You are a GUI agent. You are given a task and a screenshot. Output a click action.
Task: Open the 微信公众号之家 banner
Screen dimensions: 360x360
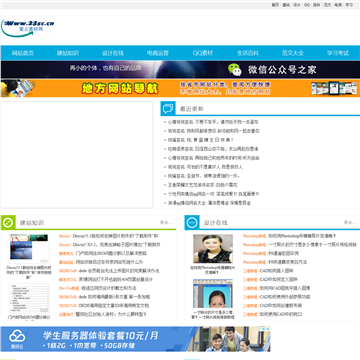tap(180, 70)
